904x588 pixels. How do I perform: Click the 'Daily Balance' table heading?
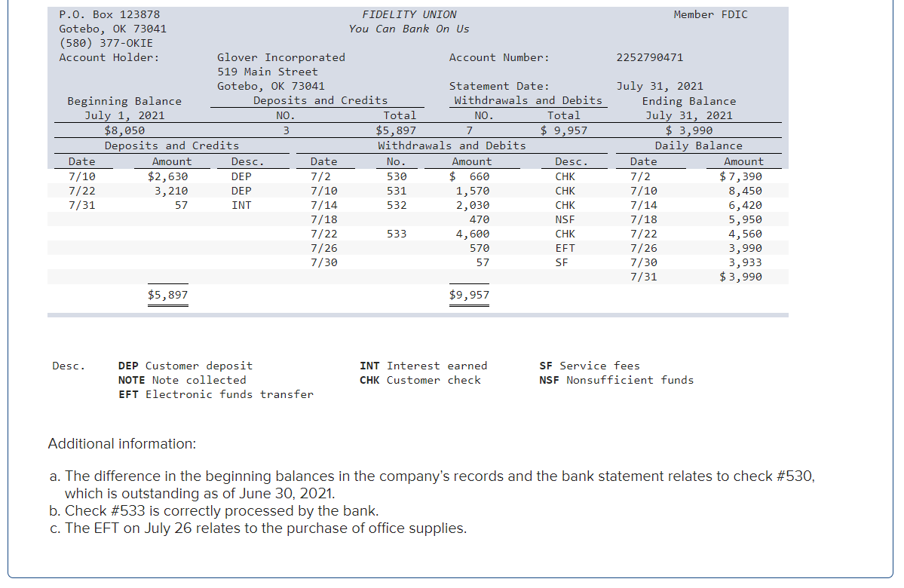click(x=699, y=145)
